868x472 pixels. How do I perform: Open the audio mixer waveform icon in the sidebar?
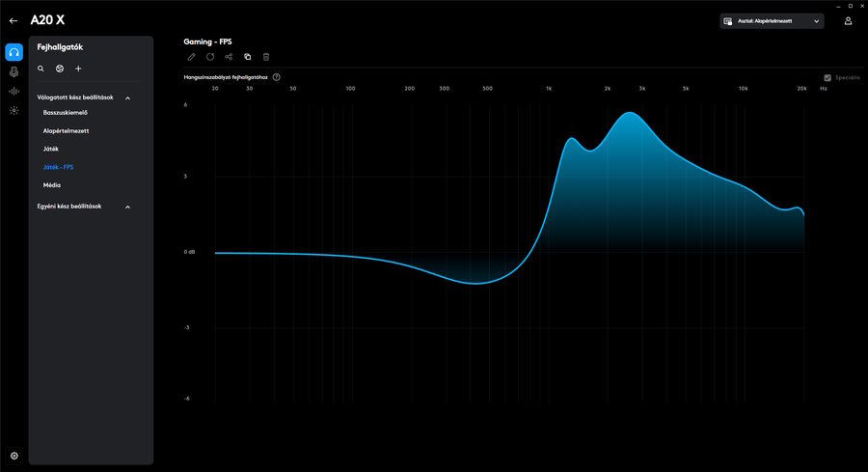point(14,91)
